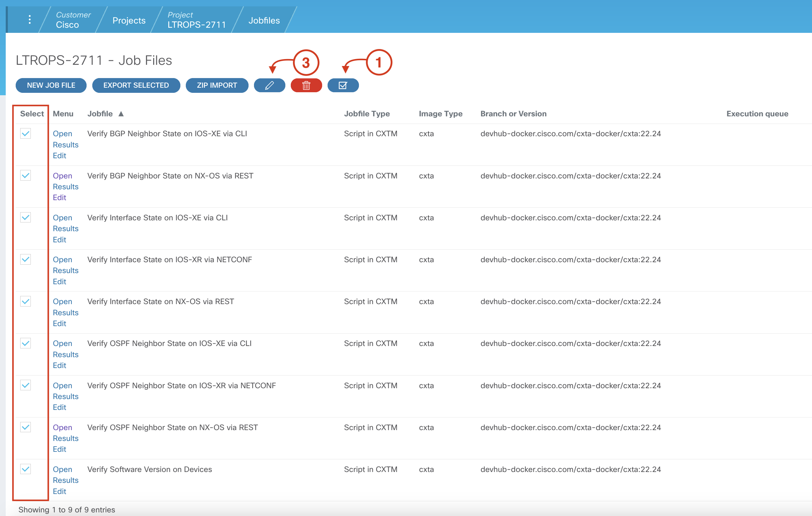812x516 pixels.
Task: View Results for OSPF Neighbor State on IOS-XE
Action: click(x=65, y=354)
